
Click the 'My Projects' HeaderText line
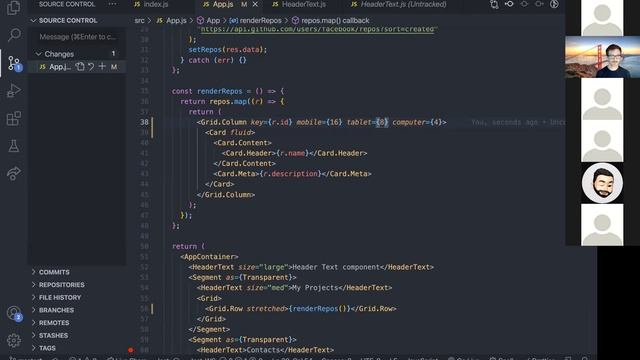(x=294, y=288)
